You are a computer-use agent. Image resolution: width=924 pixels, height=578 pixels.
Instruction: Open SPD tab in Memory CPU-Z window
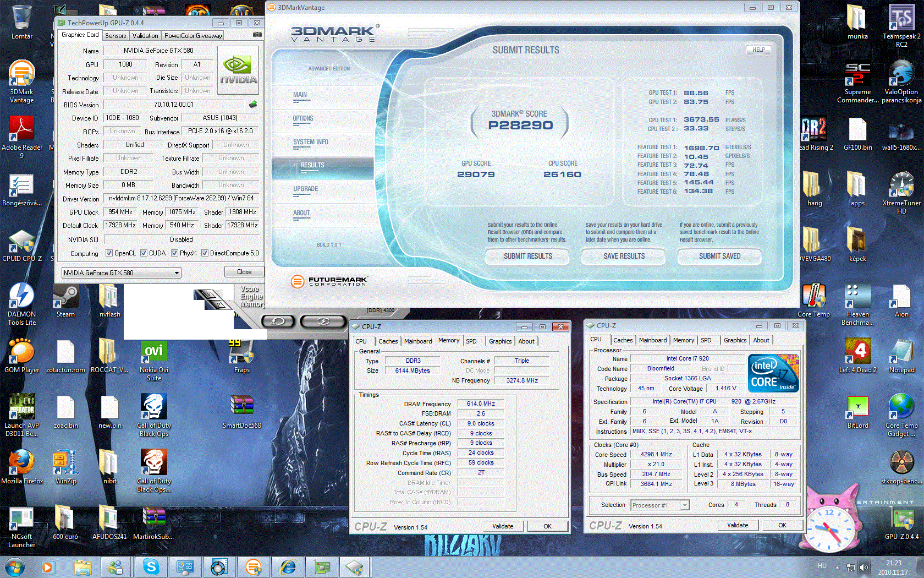coord(471,341)
